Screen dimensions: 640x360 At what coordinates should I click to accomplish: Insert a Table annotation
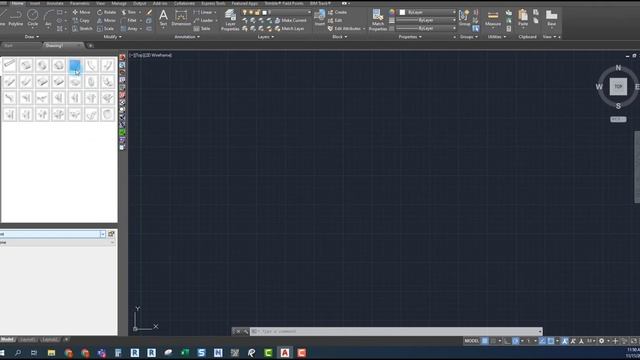(x=202, y=29)
